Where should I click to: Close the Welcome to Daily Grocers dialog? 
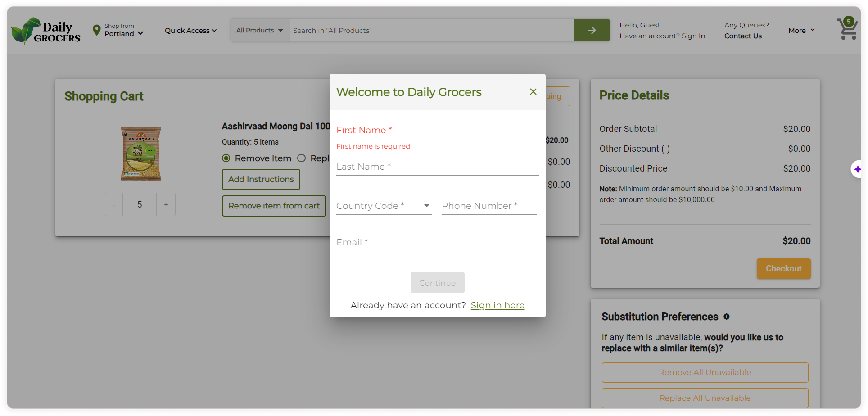point(533,92)
